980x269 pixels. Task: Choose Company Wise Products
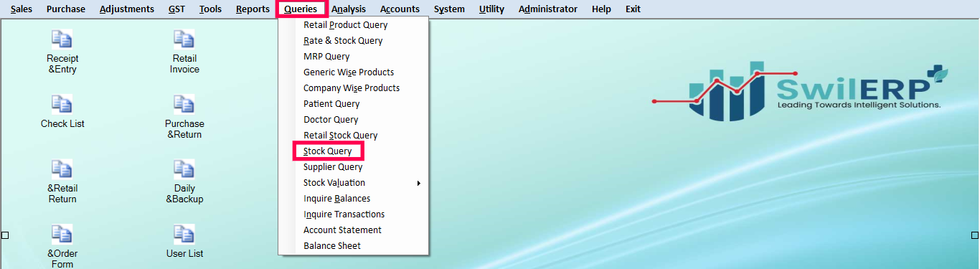353,88
